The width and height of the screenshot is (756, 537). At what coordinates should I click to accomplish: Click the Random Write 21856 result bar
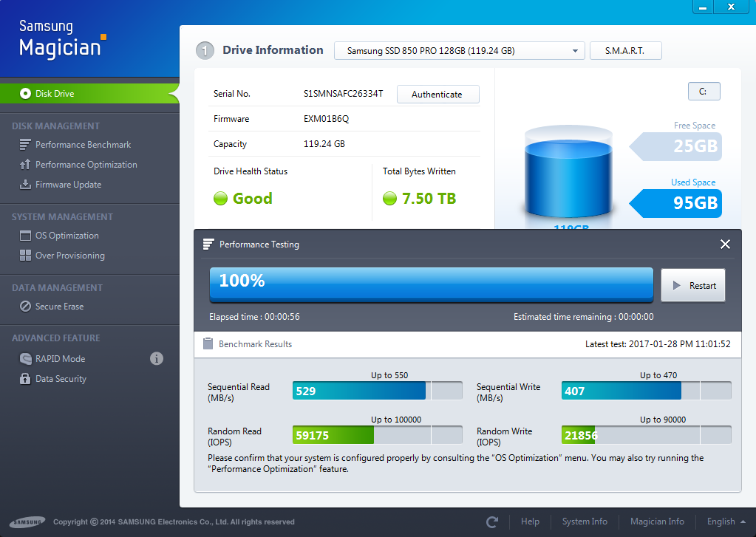647,435
